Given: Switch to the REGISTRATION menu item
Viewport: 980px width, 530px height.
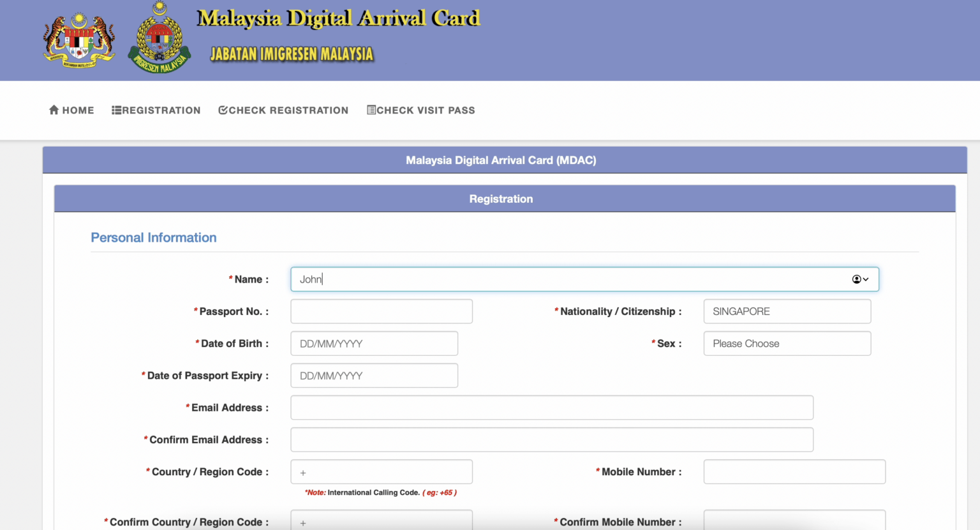Looking at the screenshot, I should point(161,110).
